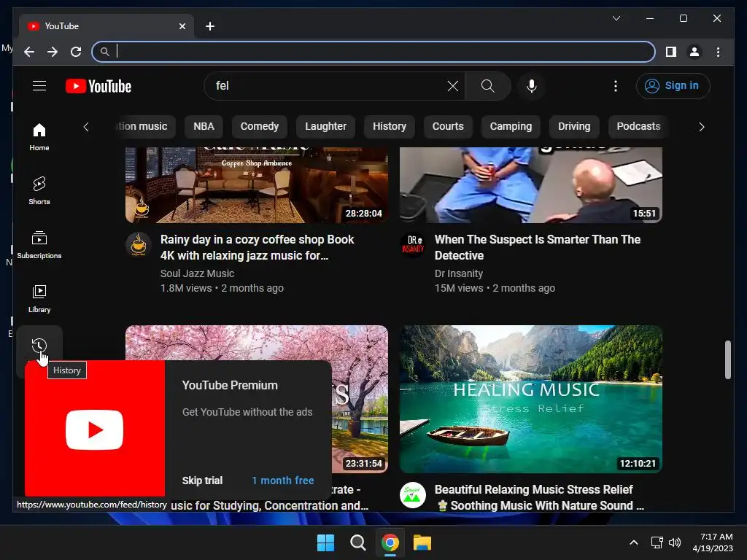Click YouTube Premium popup heading
Image resolution: width=747 pixels, height=560 pixels.
[x=230, y=385]
